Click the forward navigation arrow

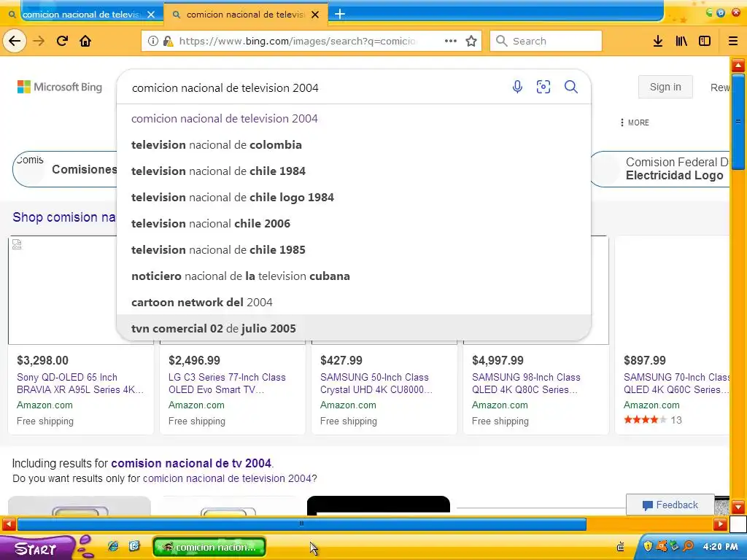[x=39, y=41]
